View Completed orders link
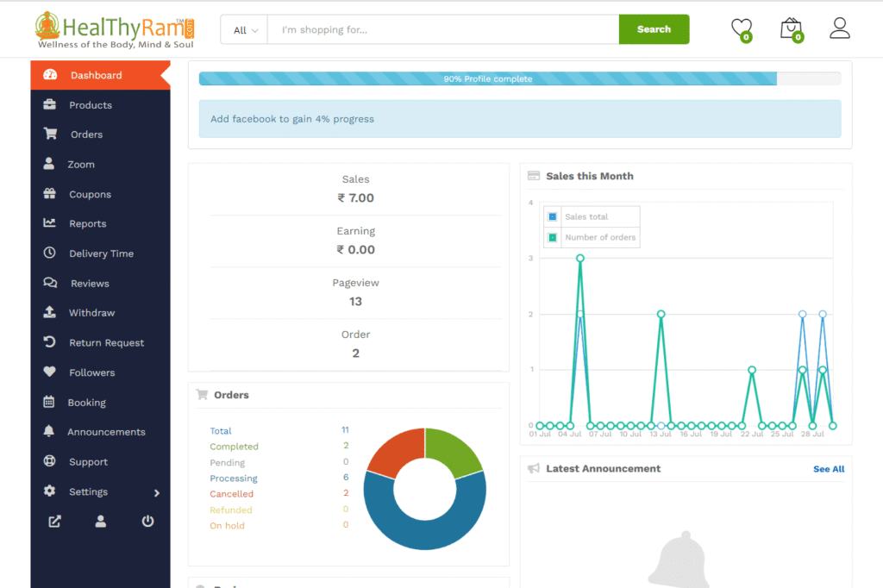Screen dimensions: 883x588 click(x=234, y=447)
